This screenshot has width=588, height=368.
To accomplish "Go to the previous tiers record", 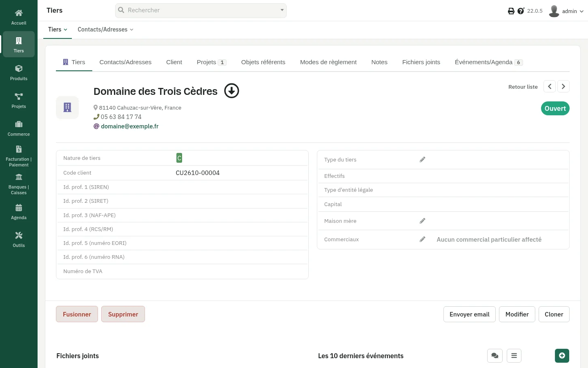I will coord(550,86).
